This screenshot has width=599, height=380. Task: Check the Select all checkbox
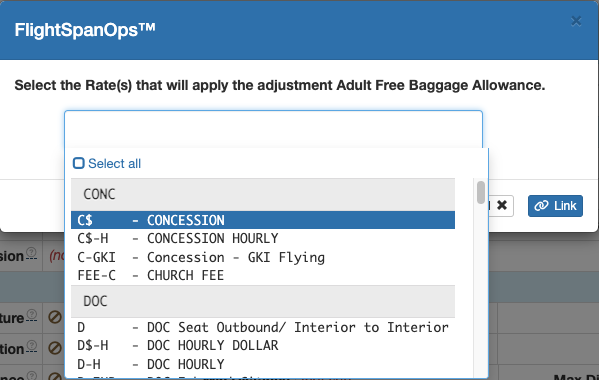(79, 163)
